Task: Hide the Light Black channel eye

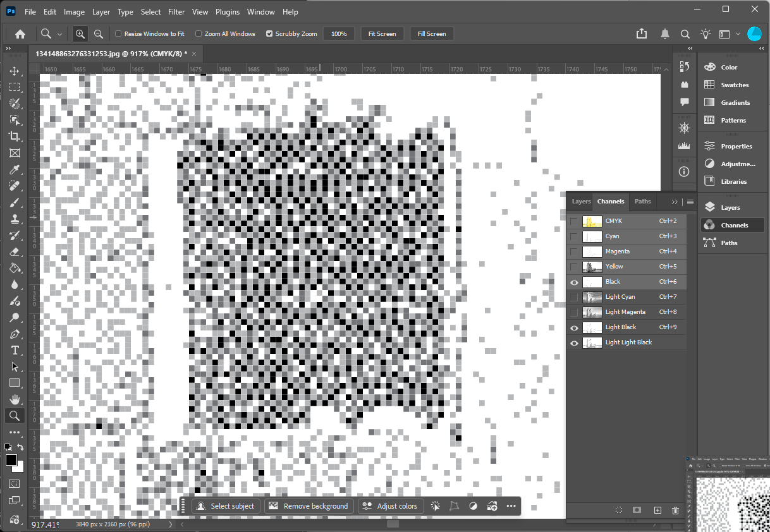Action: pyautogui.click(x=574, y=327)
